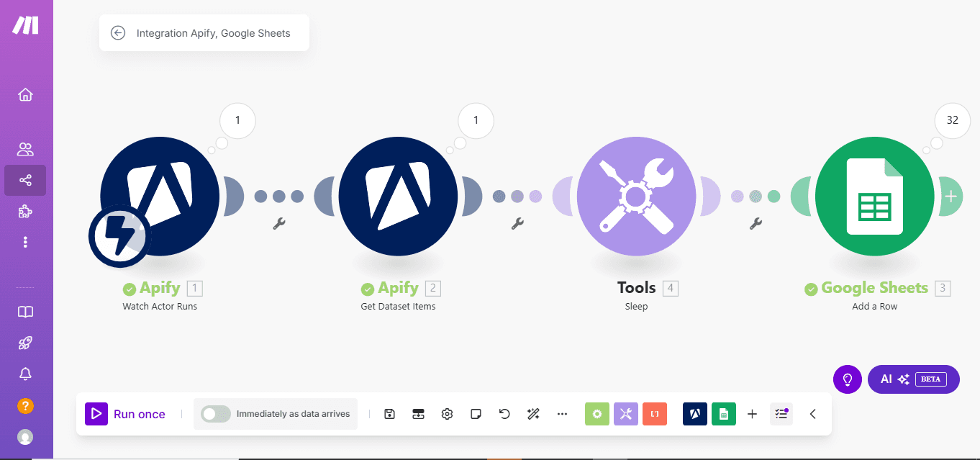Open the orange question mark Help icon

tap(25, 406)
